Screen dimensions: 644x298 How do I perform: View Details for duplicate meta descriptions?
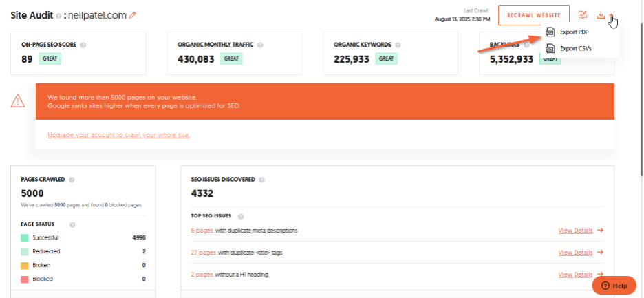575,231
